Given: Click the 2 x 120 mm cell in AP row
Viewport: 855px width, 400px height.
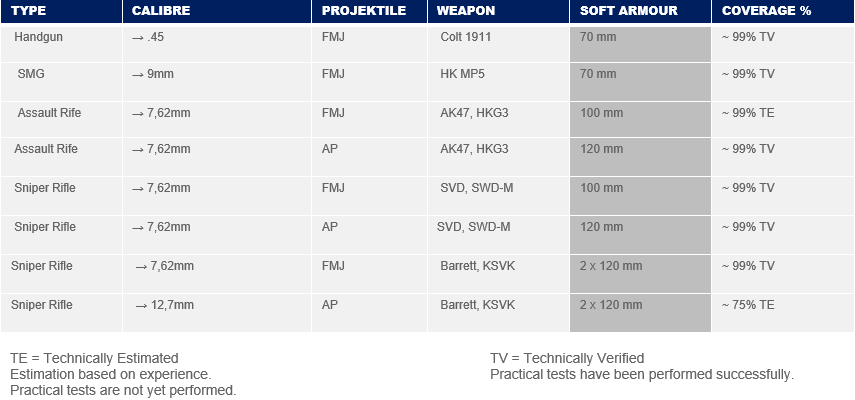Looking at the screenshot, I should 640,313.
